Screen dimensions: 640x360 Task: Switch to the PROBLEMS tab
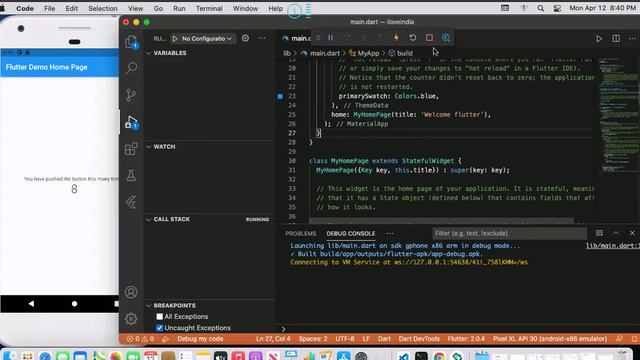pyautogui.click(x=301, y=233)
